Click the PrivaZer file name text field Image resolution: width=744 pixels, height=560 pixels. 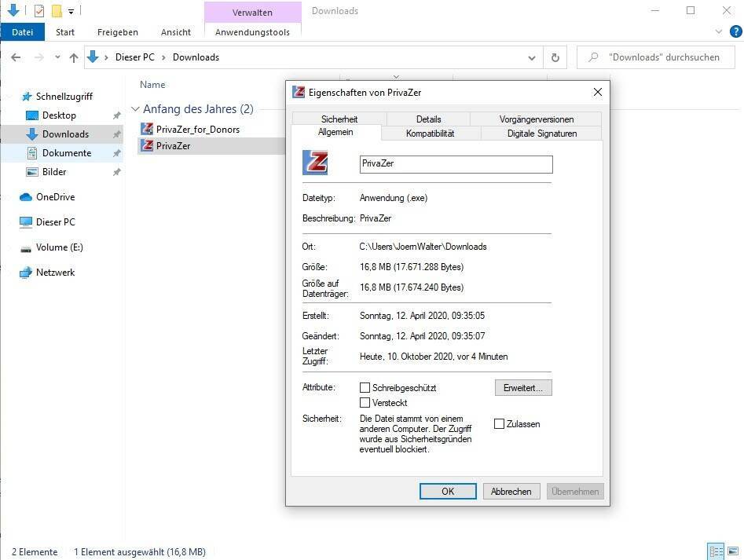point(456,164)
